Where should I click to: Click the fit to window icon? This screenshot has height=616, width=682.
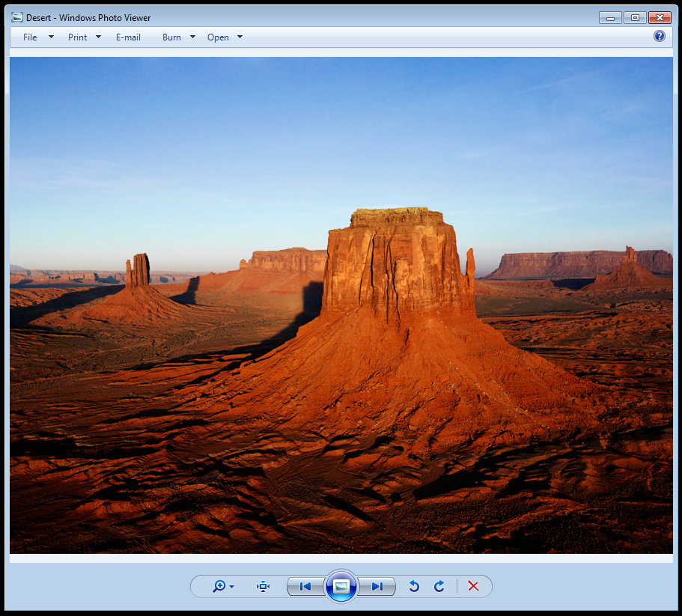pos(263,587)
